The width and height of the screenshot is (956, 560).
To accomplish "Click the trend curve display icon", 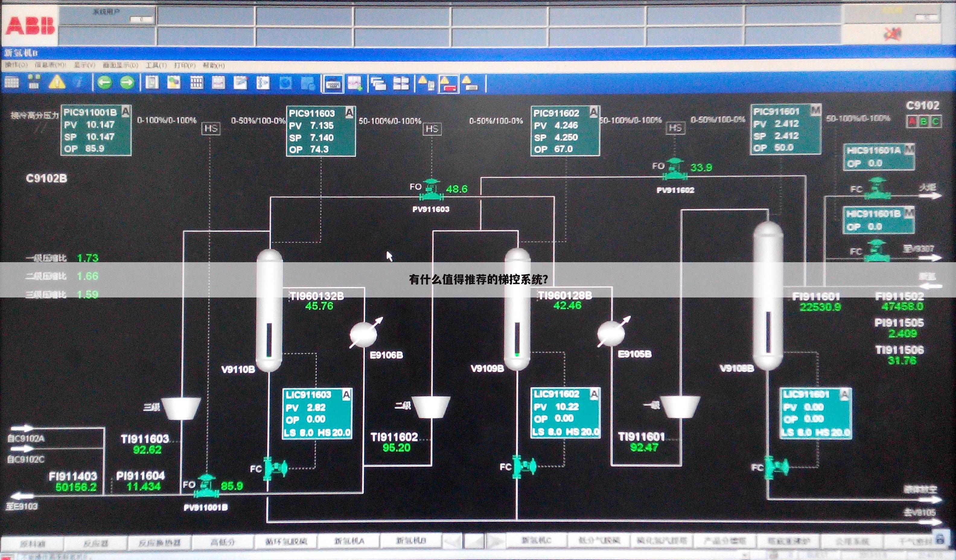I will pyautogui.click(x=218, y=82).
